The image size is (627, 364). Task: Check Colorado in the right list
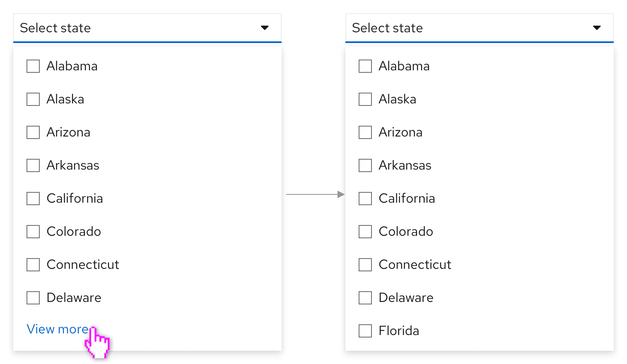point(365,232)
